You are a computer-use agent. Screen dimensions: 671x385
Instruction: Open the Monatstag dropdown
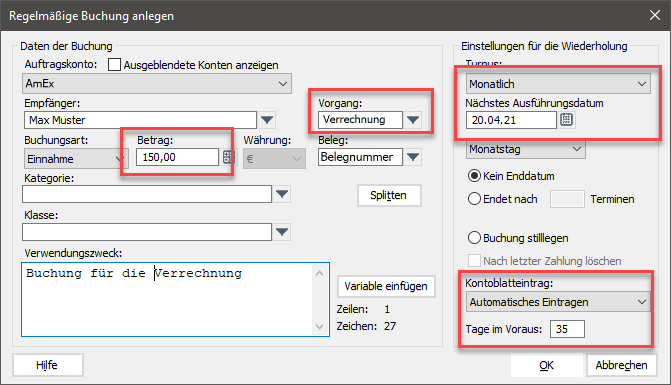(526, 149)
